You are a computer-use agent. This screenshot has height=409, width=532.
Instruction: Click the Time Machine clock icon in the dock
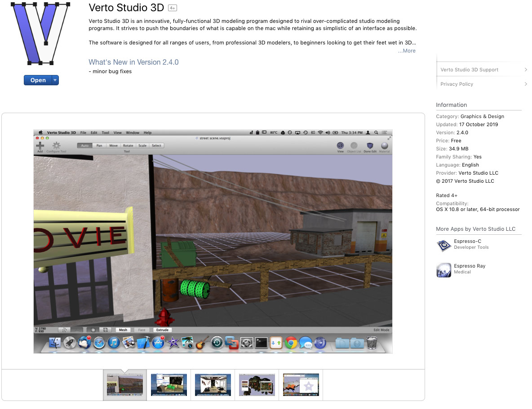pos(217,343)
